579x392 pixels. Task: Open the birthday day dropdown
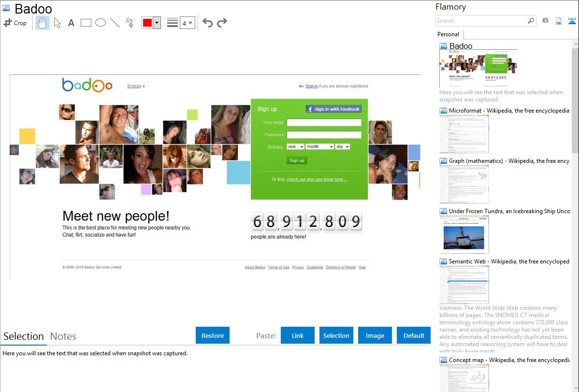[x=343, y=146]
